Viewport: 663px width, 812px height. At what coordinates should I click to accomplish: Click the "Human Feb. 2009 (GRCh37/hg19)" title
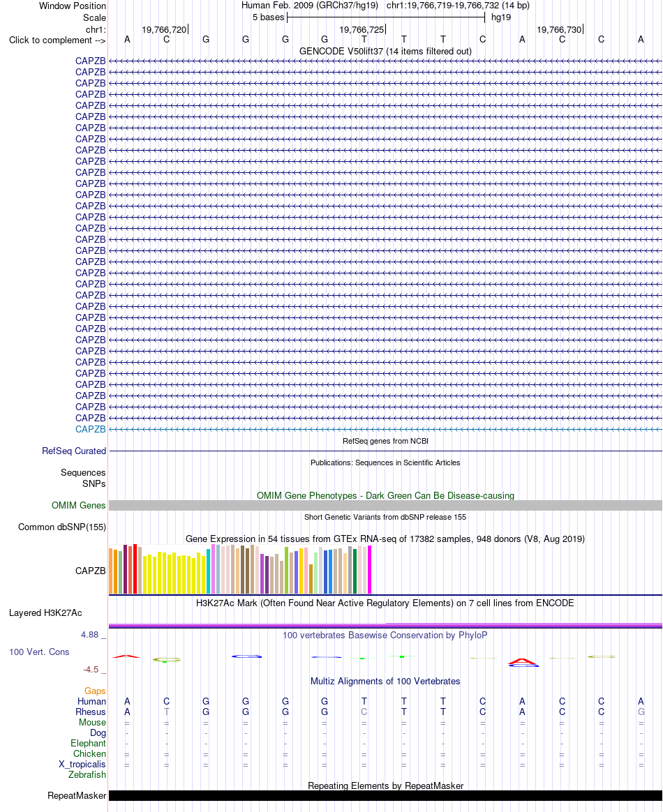tap(310, 6)
